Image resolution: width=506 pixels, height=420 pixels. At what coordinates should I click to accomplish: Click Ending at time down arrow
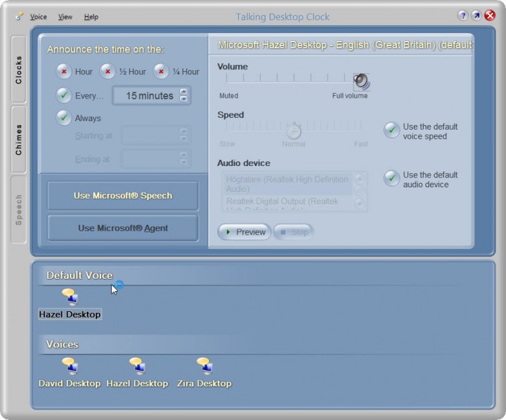184,162
